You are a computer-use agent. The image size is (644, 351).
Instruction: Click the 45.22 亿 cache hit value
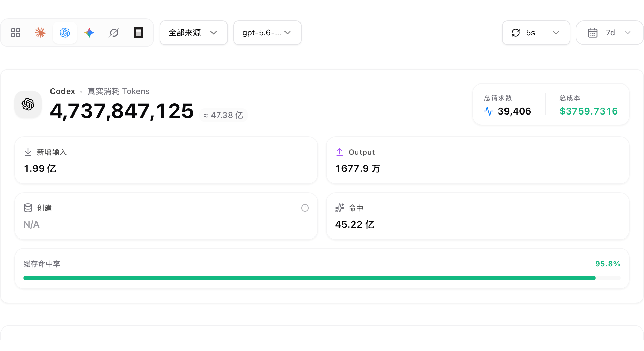point(355,224)
